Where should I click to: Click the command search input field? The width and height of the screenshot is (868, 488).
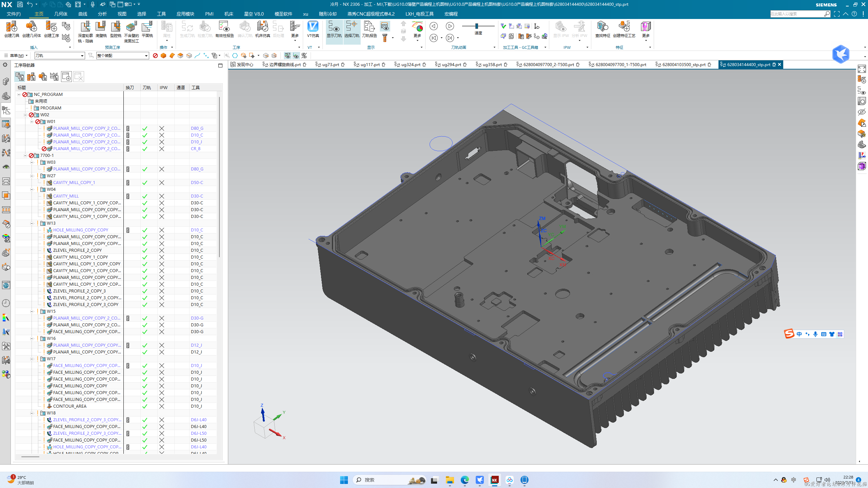click(797, 14)
